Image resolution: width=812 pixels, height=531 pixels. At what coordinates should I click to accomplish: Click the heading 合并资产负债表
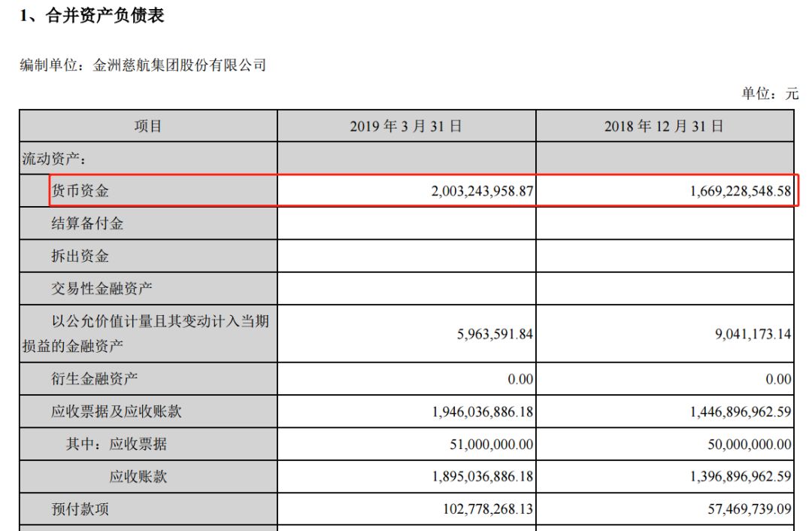click(x=105, y=16)
